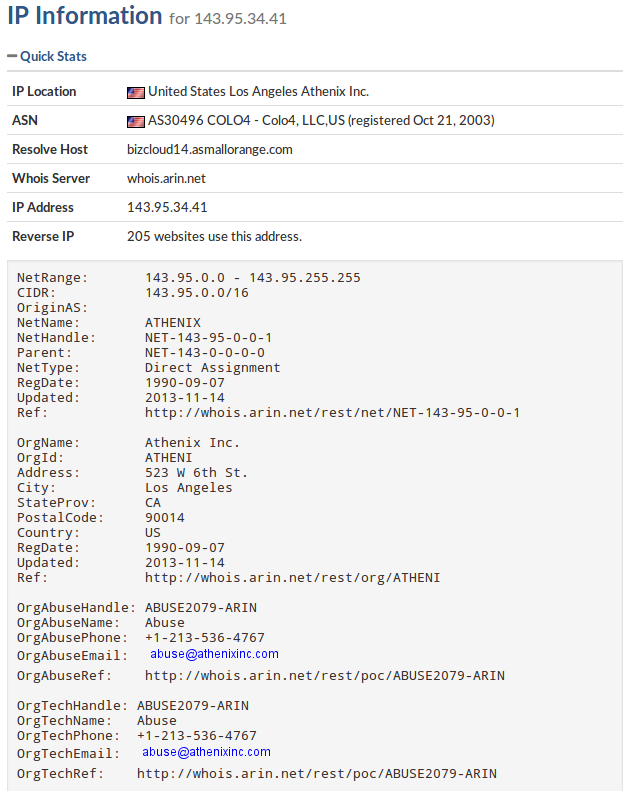This screenshot has width=635, height=791.
Task: Click the NET-143-95-0-0-1 Ref URL
Action: 332,413
